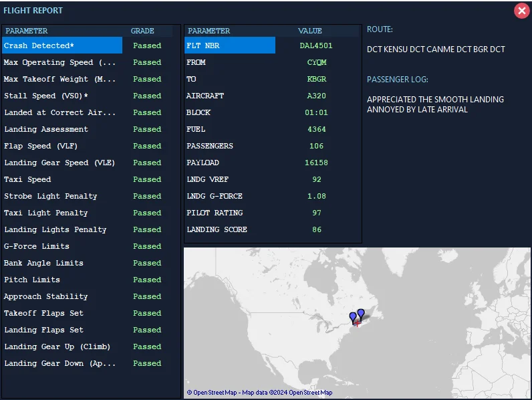The height and width of the screenshot is (400, 532).
Task: Select the Max Takeoff Weight row
Action: 87,79
